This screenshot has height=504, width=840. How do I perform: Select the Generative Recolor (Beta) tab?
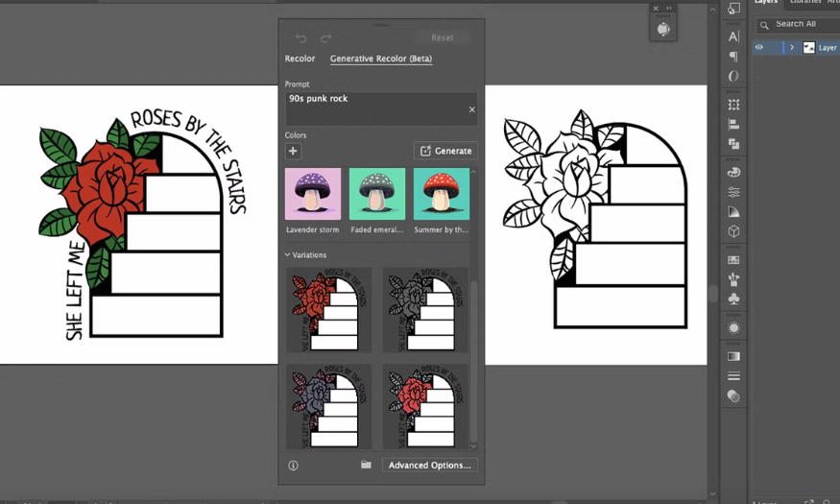tap(381, 59)
